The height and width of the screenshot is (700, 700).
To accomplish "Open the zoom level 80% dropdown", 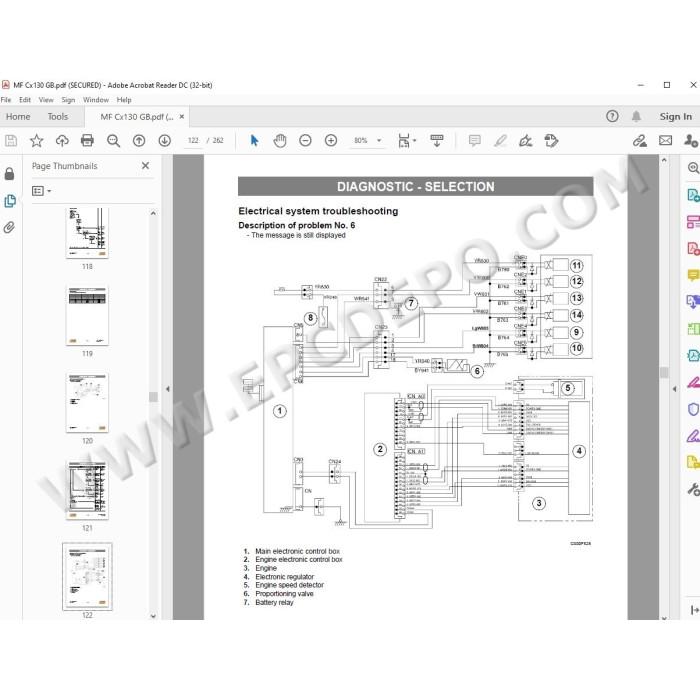I will 368,141.
